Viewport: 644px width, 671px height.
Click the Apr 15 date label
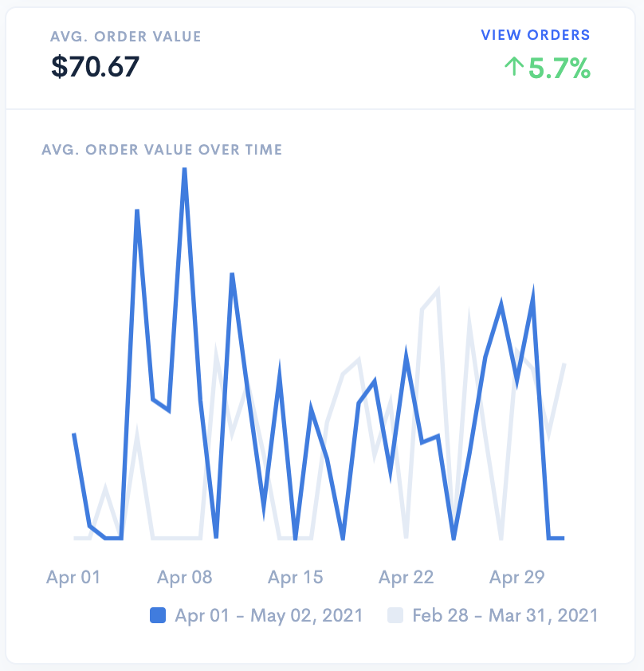[x=296, y=577]
